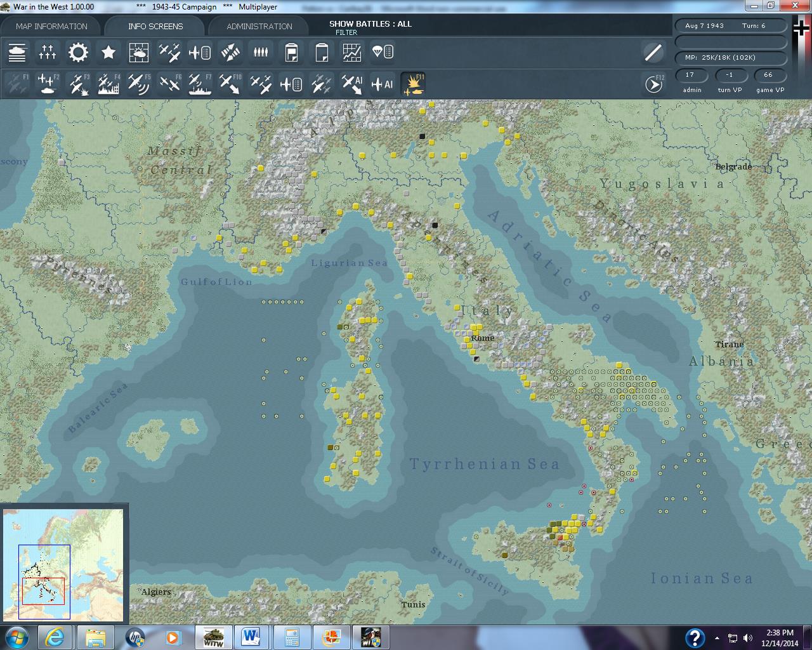Click the plane with list icon in second row
The width and height of the screenshot is (812, 650).
coord(291,84)
